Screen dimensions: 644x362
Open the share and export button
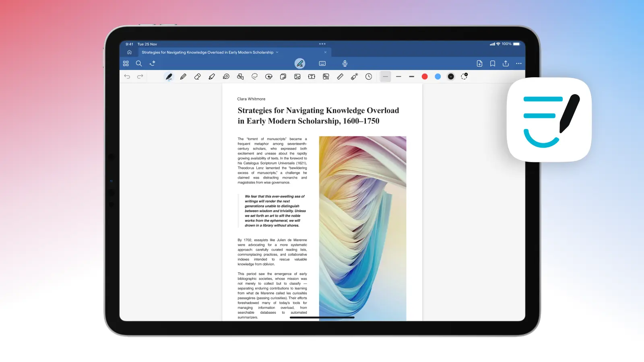[x=506, y=64]
